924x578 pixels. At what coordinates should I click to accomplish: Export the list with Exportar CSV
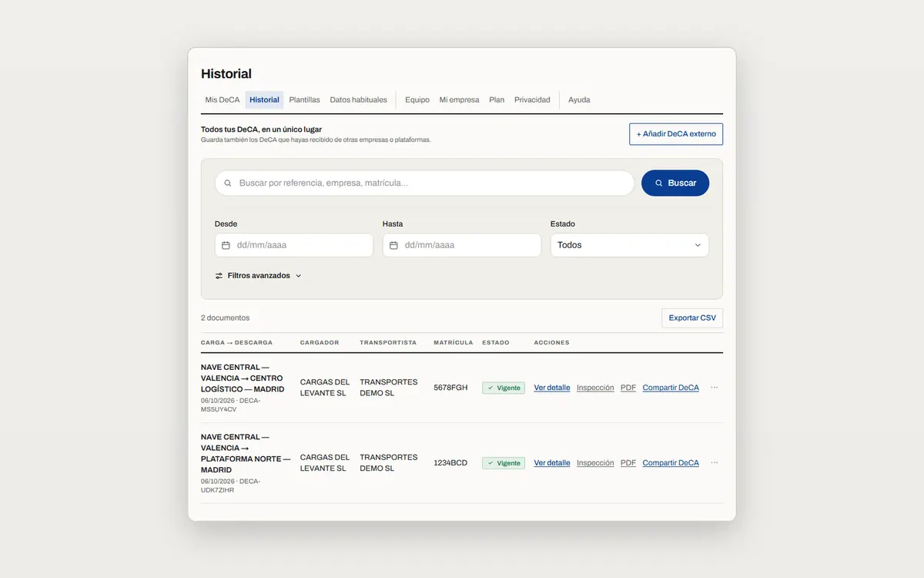coord(692,318)
